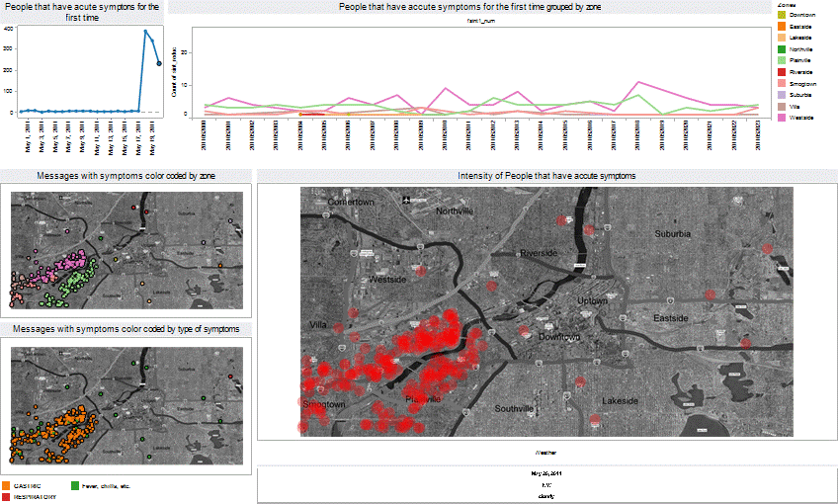Click the '400' tick on blue chart axis
The height and width of the screenshot is (504, 838).
click(x=8, y=29)
